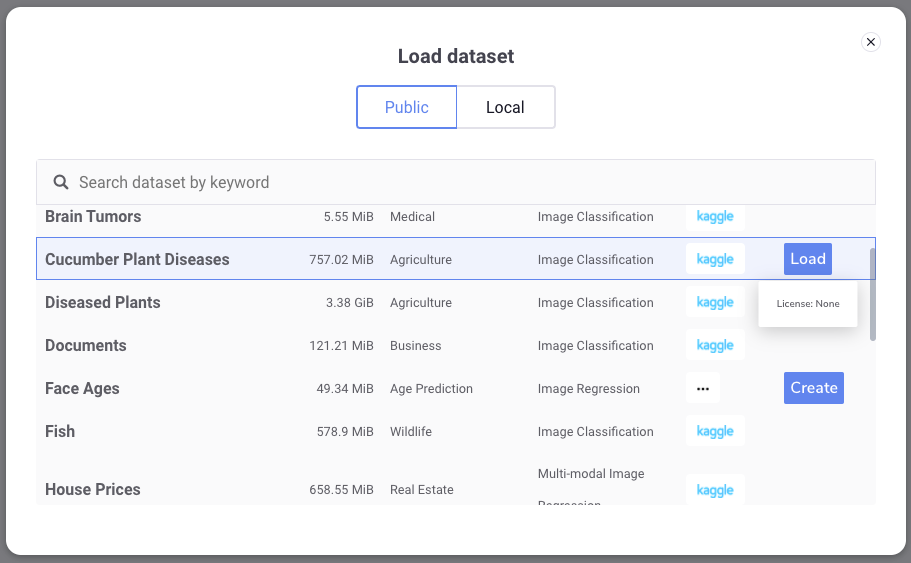The height and width of the screenshot is (563, 911).
Task: Select the Cucumber Plant Diseases dataset name
Action: click(137, 259)
